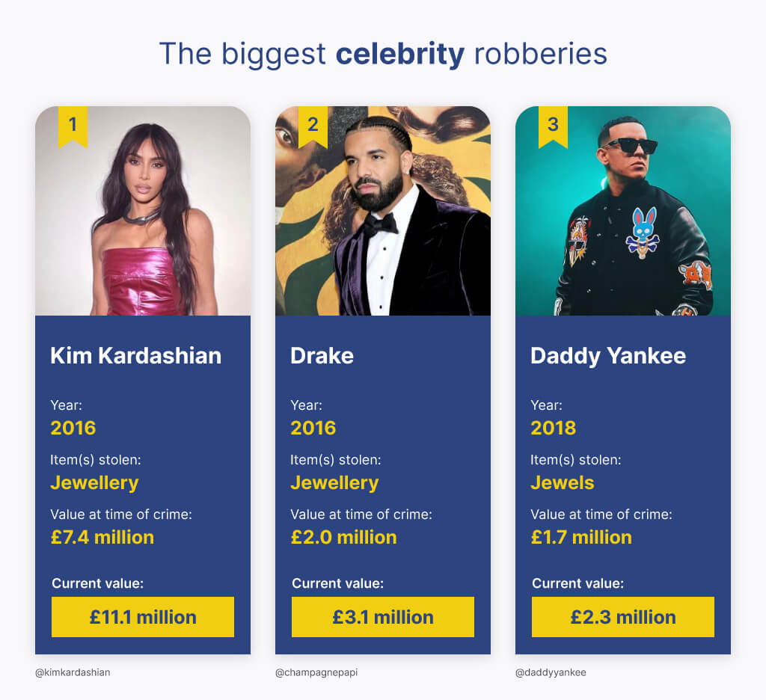This screenshot has height=700, width=766.
Task: Click the yellow rank 2 bookmark badge
Action: tap(313, 126)
